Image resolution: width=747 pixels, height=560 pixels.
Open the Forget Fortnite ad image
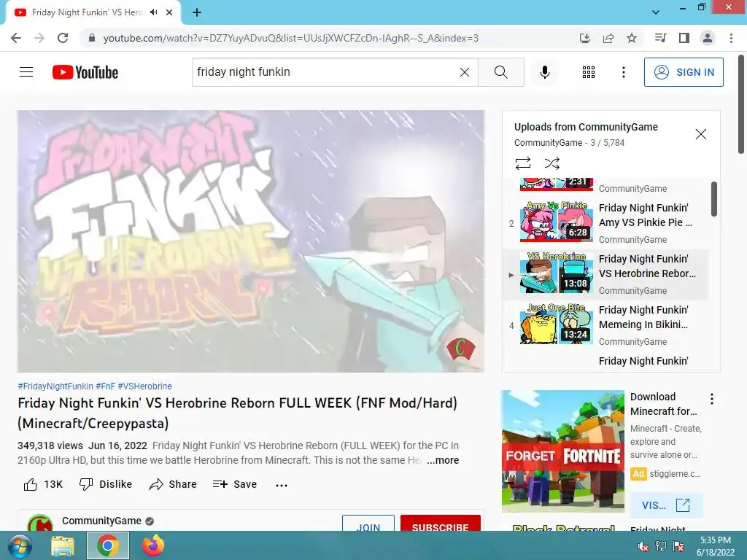click(x=562, y=451)
